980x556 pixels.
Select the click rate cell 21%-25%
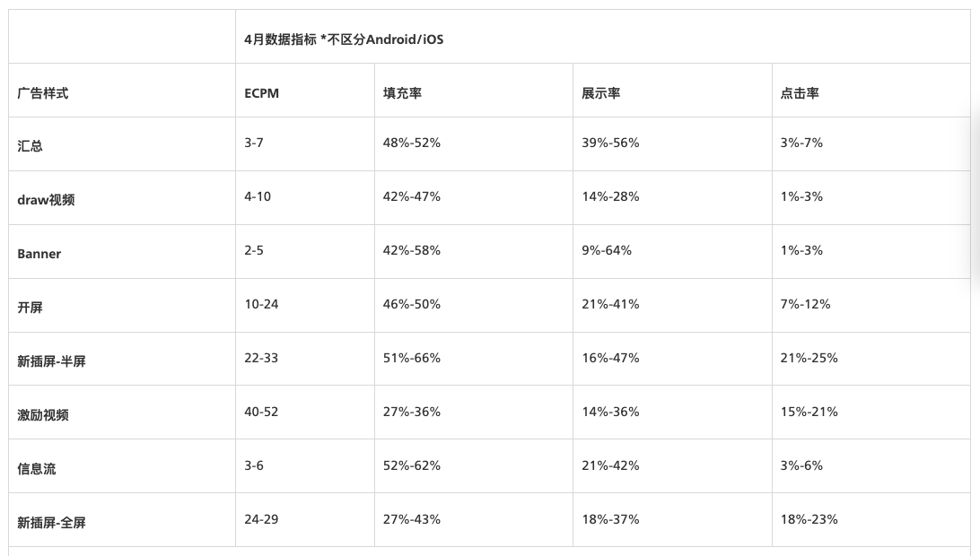click(809, 358)
